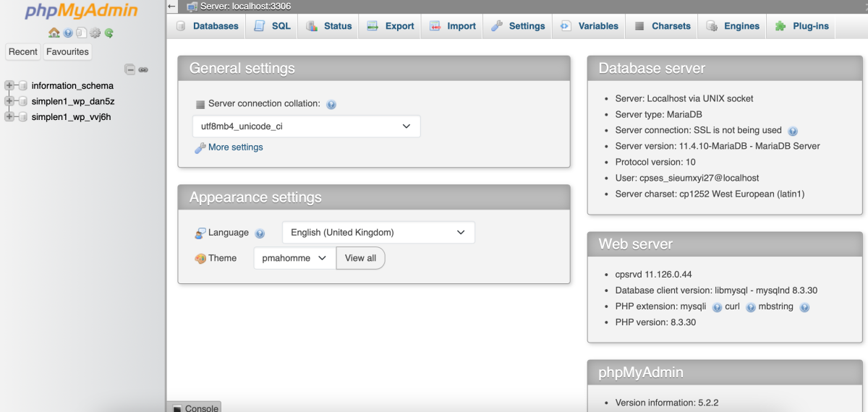Click the Recent tables button

tap(23, 51)
